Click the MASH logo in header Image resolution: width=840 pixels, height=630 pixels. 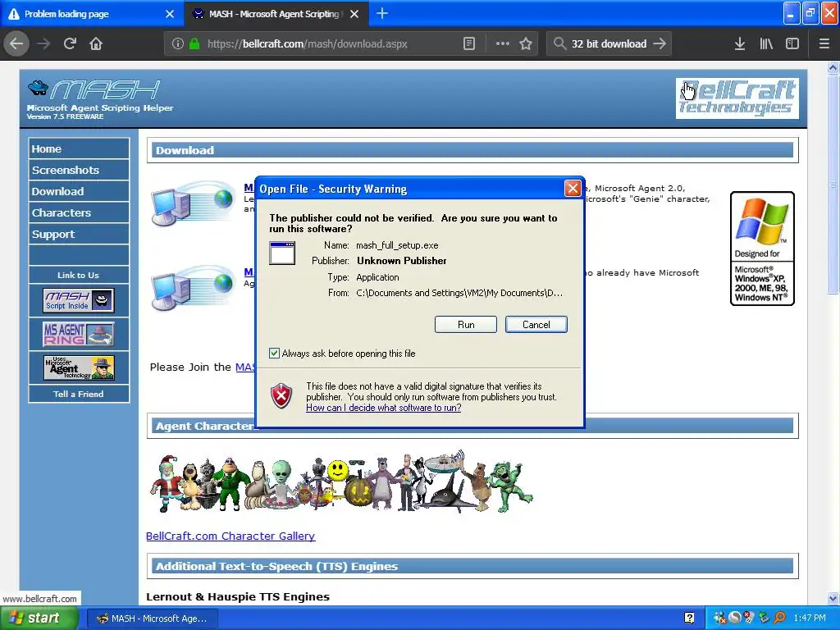94,90
